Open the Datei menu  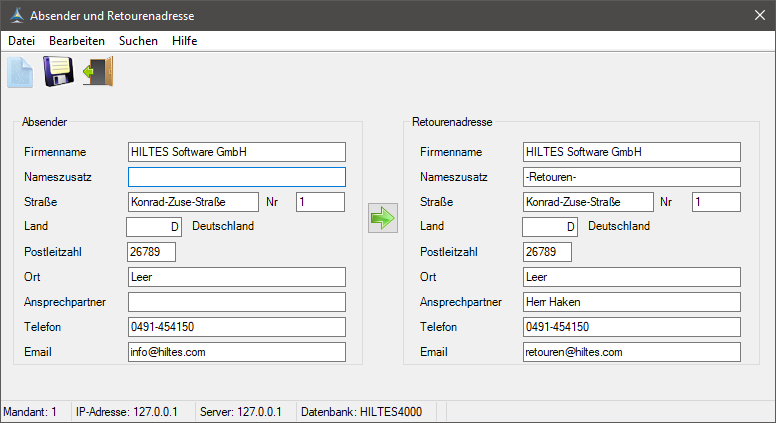(21, 41)
